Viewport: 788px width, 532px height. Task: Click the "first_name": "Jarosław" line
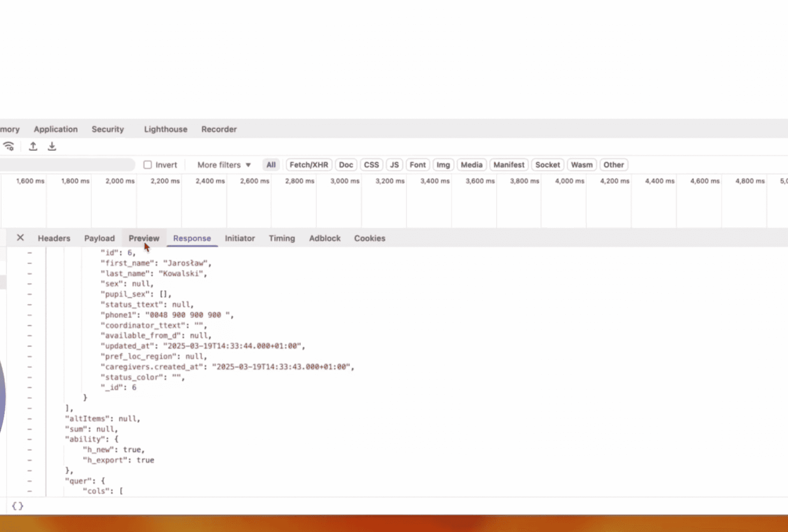pyautogui.click(x=156, y=263)
